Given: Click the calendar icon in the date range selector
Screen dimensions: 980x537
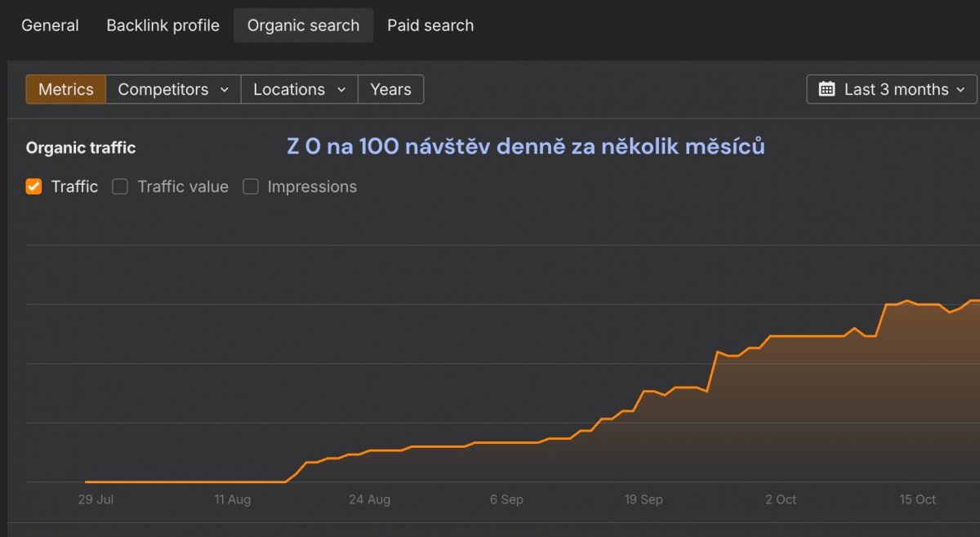Looking at the screenshot, I should click(x=828, y=89).
